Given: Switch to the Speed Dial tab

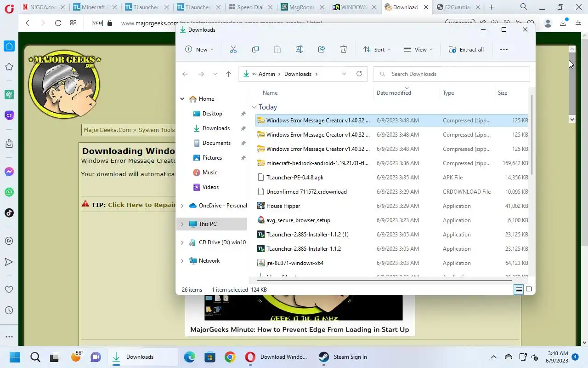Looking at the screenshot, I should pos(250,7).
